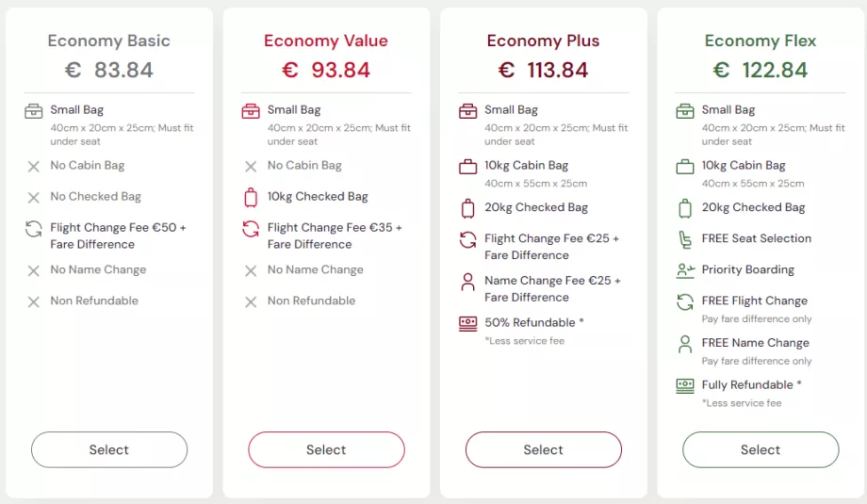Choose the Economy Plus fare Select button
This screenshot has height=504, width=867.
coord(544,450)
